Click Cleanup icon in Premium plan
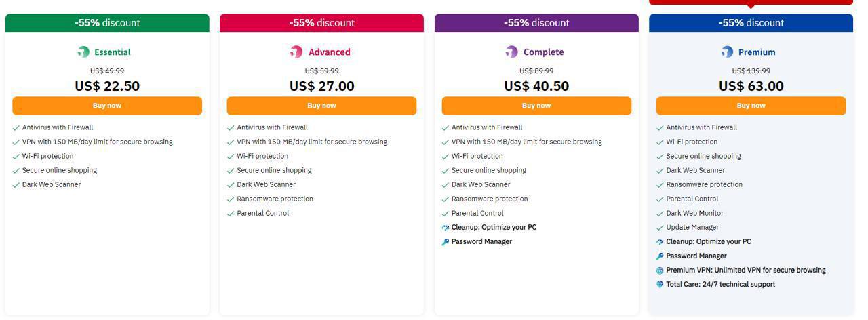 (660, 242)
